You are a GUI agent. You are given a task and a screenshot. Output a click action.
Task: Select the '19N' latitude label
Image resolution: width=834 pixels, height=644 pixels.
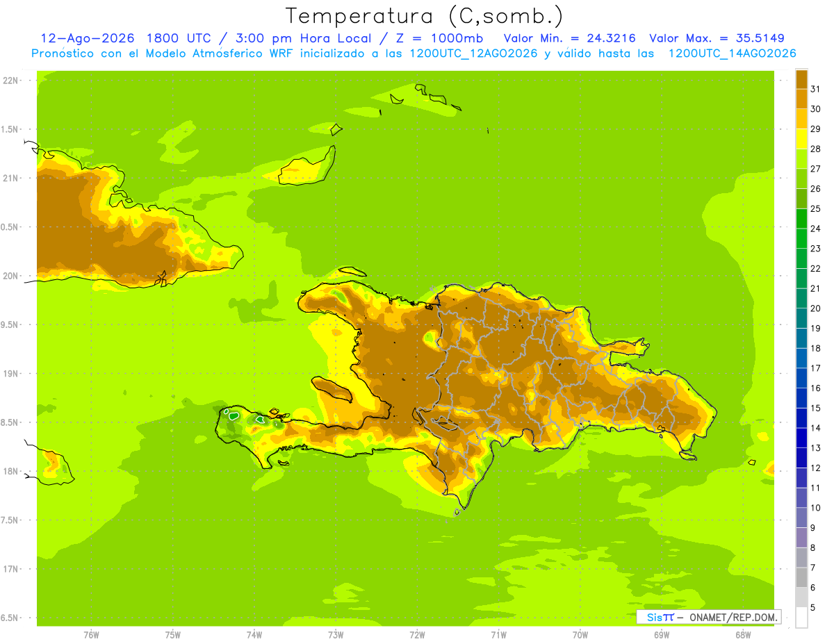coord(10,374)
